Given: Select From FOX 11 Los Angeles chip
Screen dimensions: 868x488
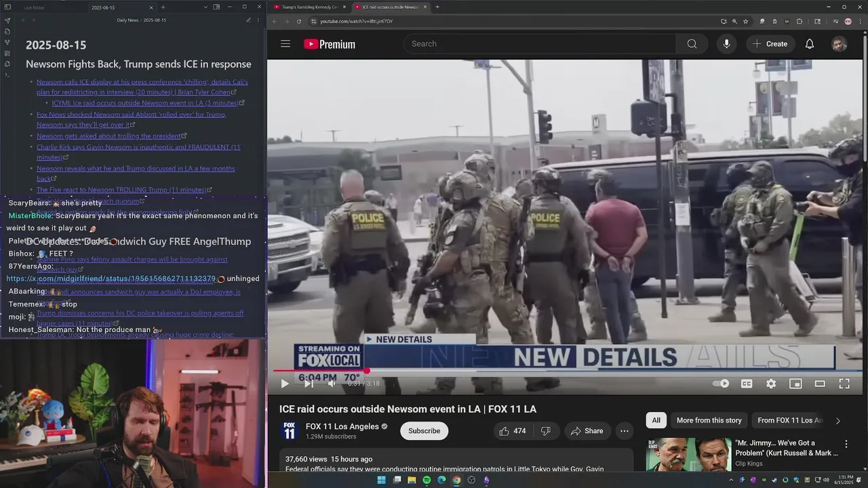Looking at the screenshot, I should tap(789, 420).
